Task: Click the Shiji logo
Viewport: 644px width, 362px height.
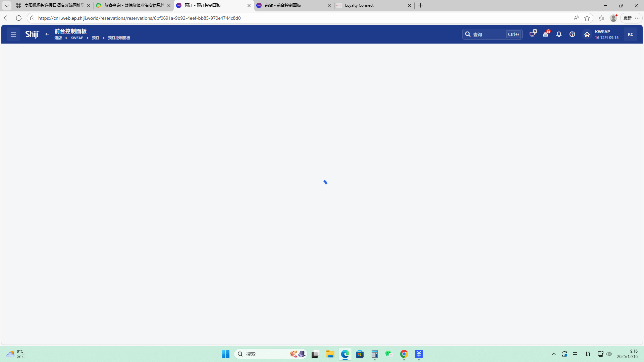Action: coord(32,34)
